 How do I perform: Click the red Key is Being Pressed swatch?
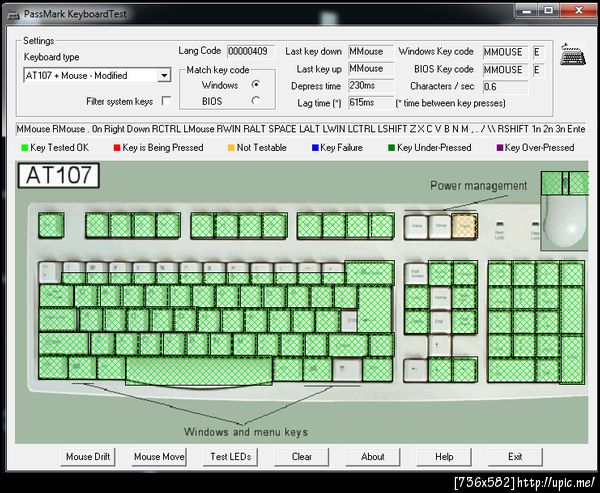coord(117,148)
